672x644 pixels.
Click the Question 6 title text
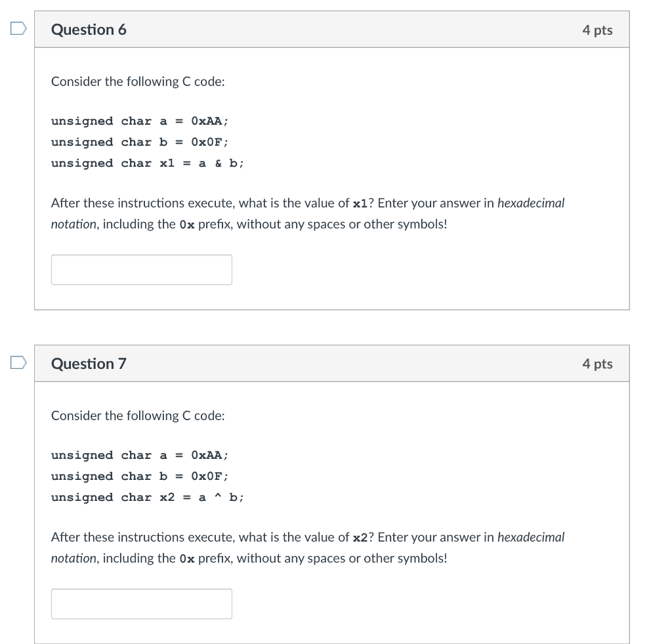click(89, 29)
